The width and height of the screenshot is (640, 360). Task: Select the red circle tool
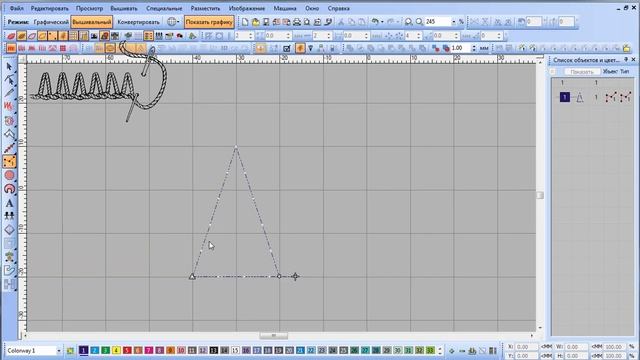tap(9, 176)
